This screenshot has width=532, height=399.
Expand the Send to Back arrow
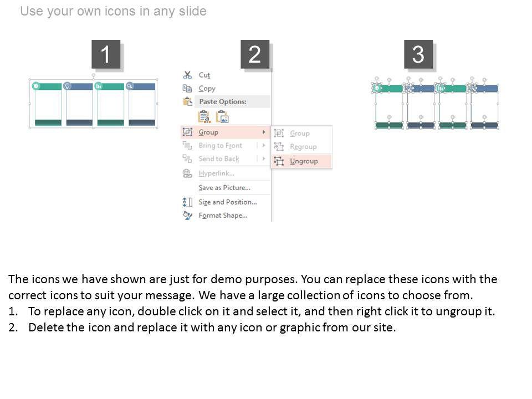tap(264, 158)
